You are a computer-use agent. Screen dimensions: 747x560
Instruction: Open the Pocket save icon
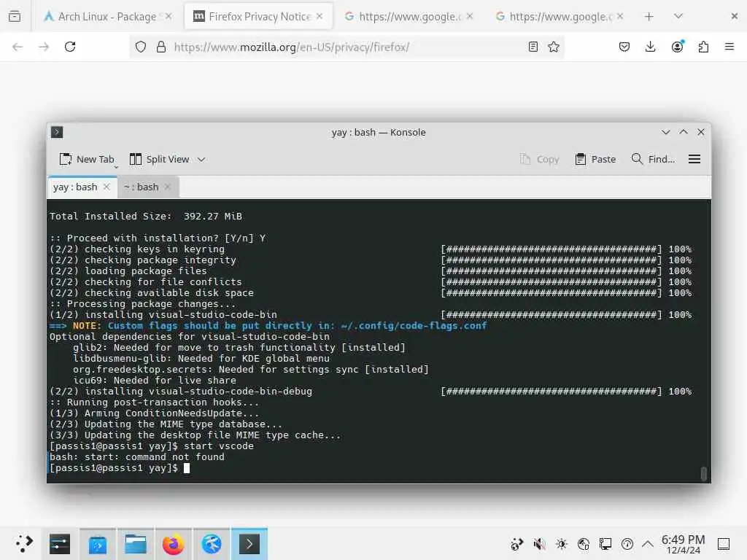[624, 47]
